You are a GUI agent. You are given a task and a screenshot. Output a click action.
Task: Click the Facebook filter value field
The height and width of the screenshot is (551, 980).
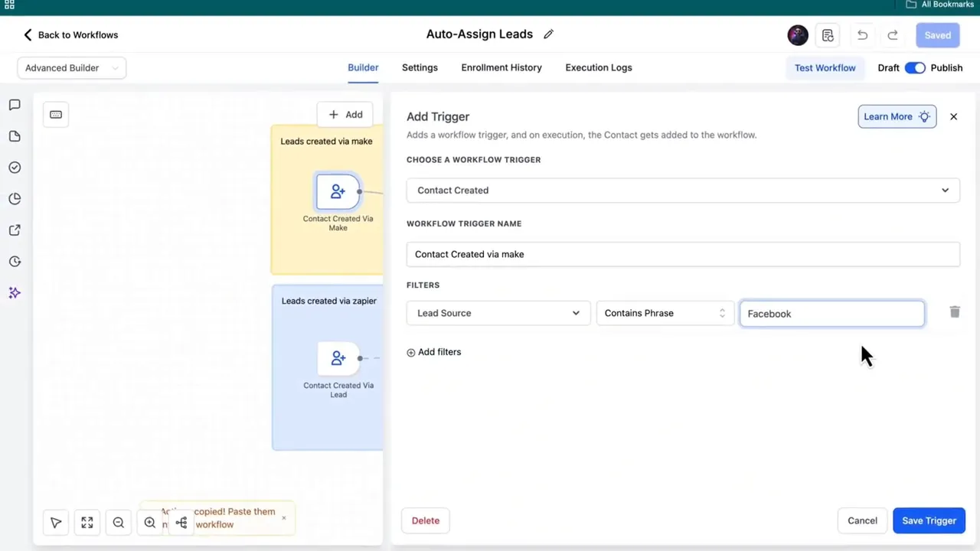click(831, 314)
